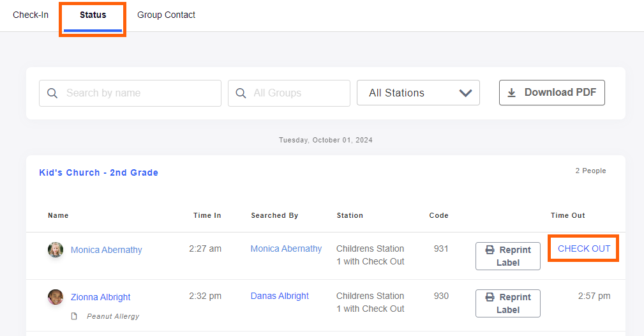Click the note icon beside Peanut Allergy

click(74, 316)
